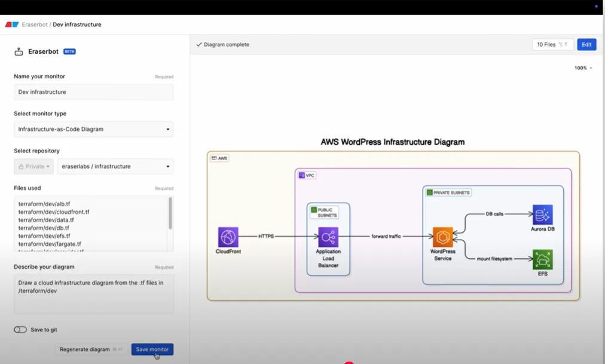The image size is (605, 364).
Task: Click the forward traffic connection label
Action: (386, 236)
